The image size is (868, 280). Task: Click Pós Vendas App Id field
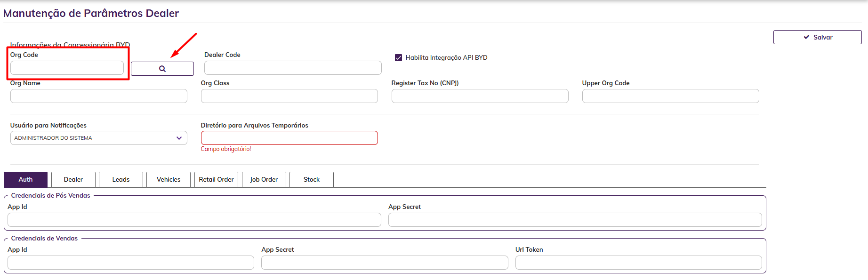[194, 220]
